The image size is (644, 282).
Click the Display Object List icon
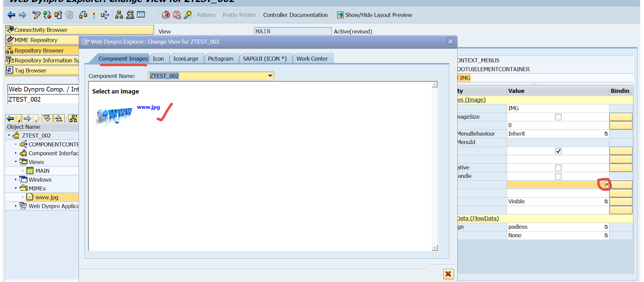click(x=130, y=15)
